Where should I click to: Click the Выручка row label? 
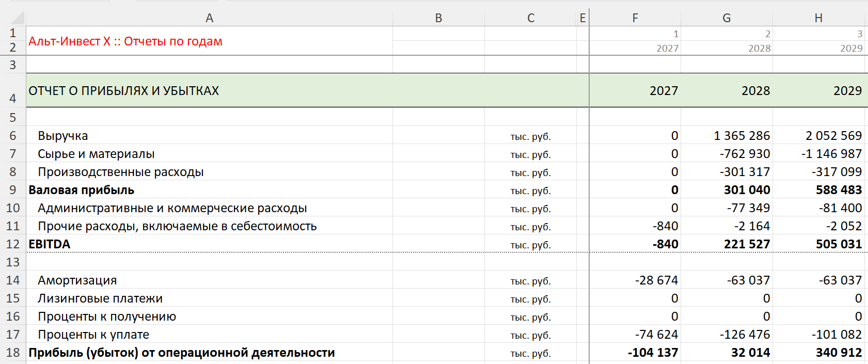[63, 136]
